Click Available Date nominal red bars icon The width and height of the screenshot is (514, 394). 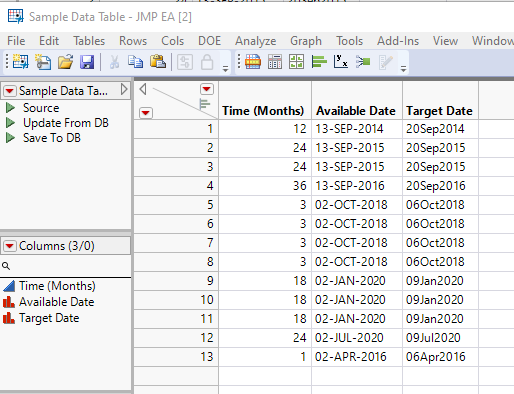click(9, 302)
